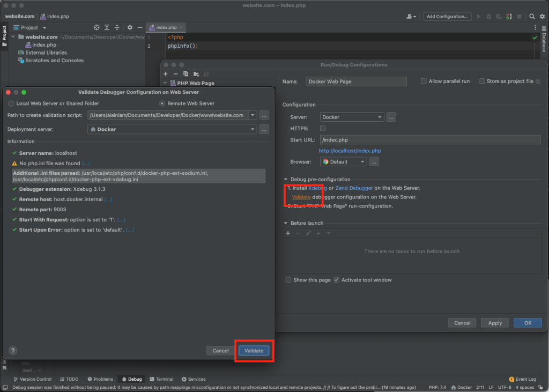Click the lock icon in the status bar
Image resolution: width=549 pixels, height=392 pixels.
click(541, 388)
